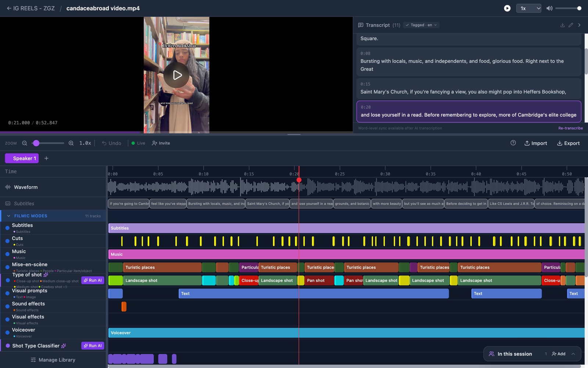Toggle the Cuts track blue dot
The image size is (588, 368).
(x=7, y=241)
